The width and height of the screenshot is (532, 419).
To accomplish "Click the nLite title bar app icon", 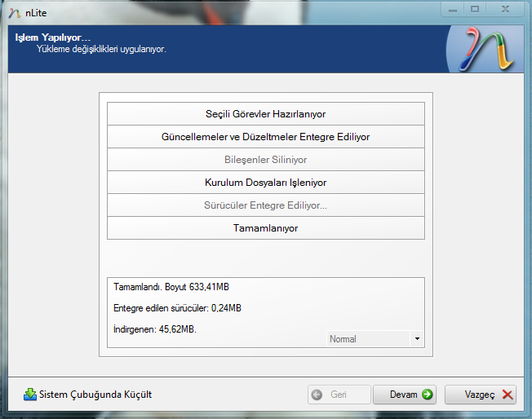I will pos(14,13).
